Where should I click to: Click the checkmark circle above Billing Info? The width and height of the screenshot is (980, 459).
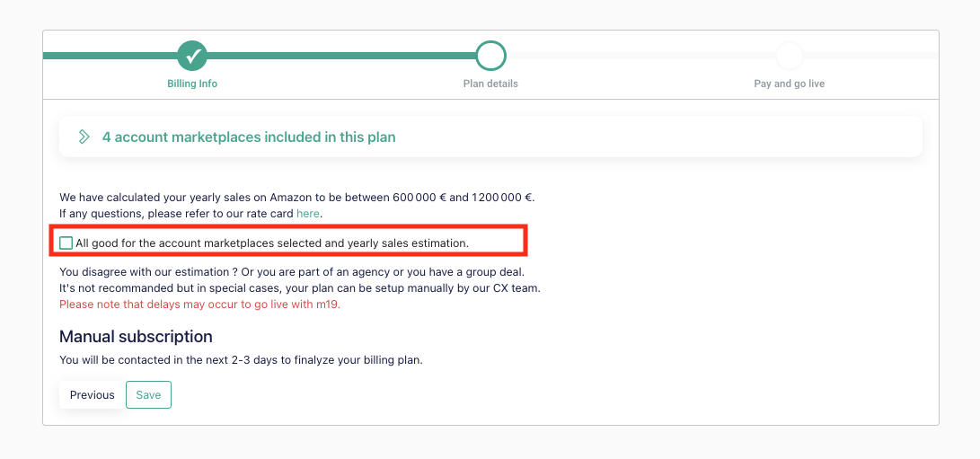(x=192, y=56)
